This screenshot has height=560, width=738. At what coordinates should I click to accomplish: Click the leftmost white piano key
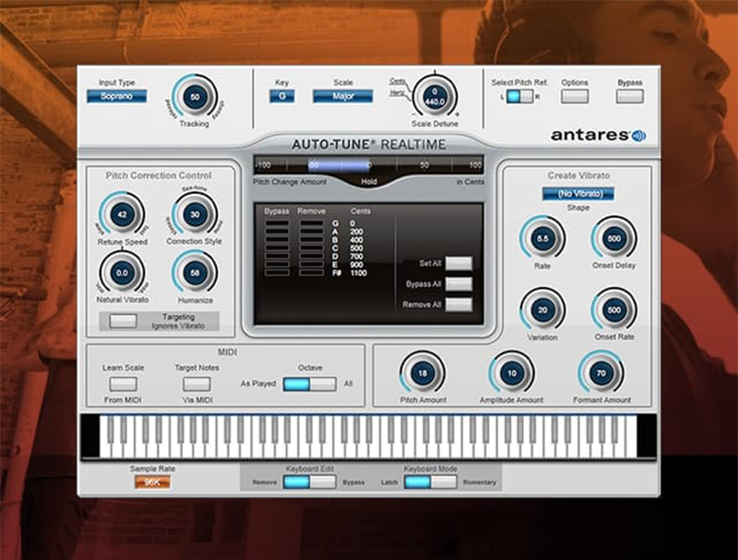click(x=104, y=447)
